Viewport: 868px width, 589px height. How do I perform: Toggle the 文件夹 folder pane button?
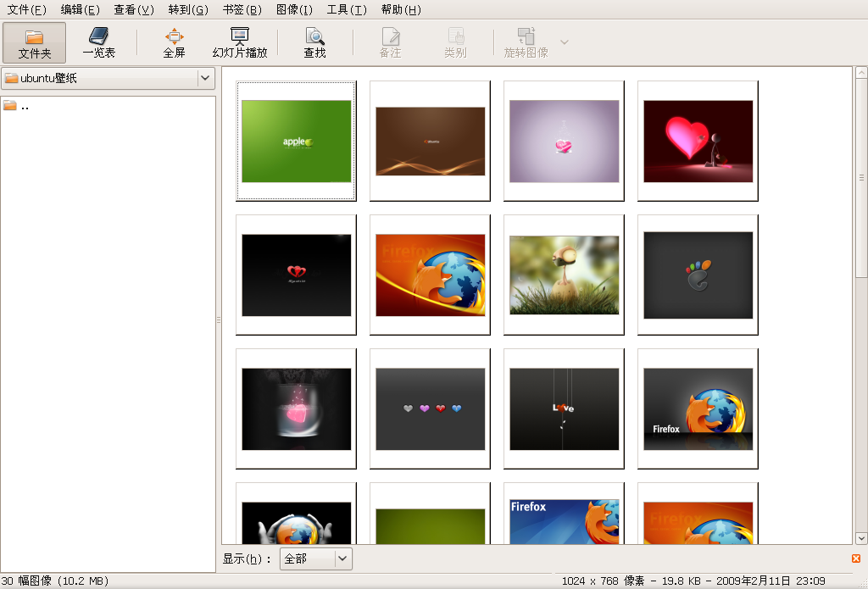click(34, 42)
